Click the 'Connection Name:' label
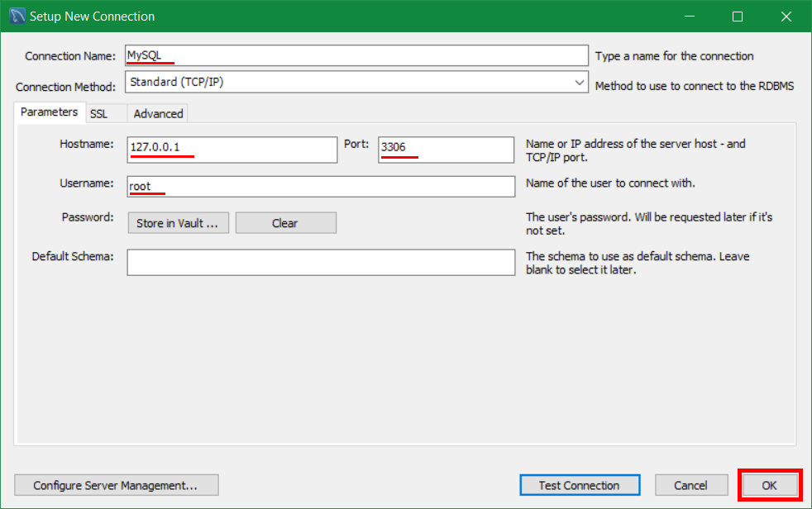812x509 pixels. point(70,56)
